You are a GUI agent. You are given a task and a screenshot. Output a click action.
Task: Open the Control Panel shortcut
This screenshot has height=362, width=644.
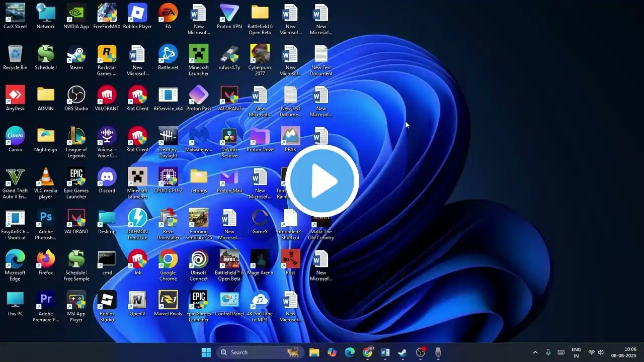tap(229, 303)
